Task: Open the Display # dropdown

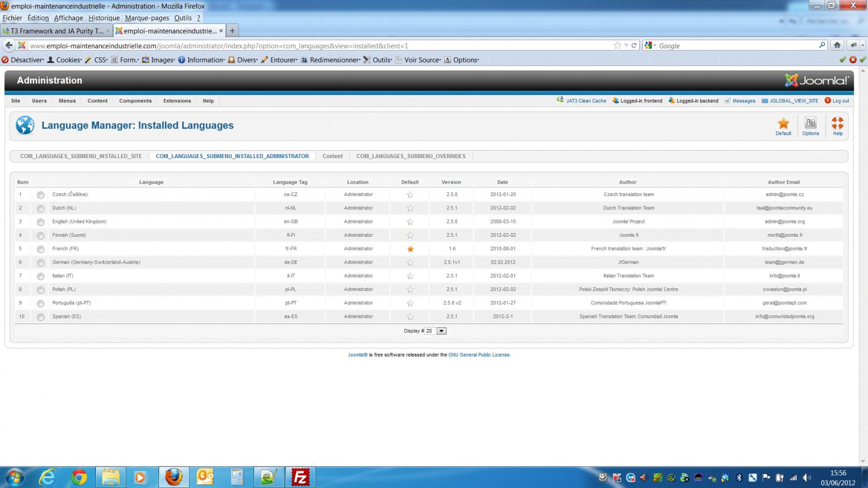Action: click(x=436, y=331)
